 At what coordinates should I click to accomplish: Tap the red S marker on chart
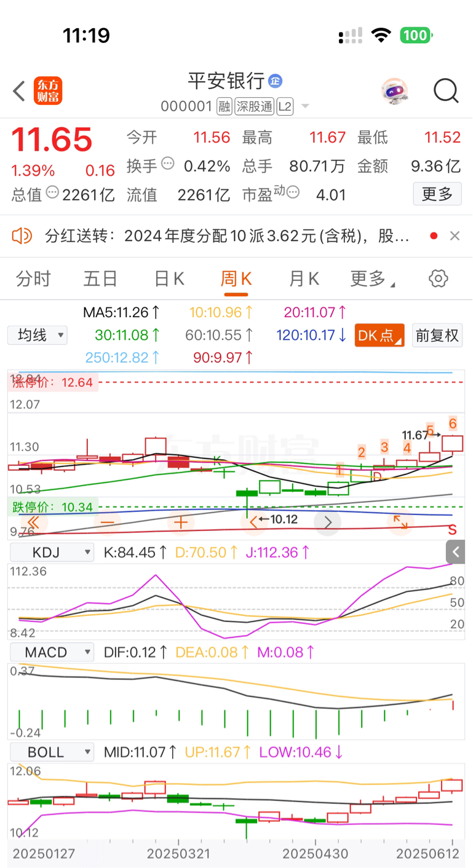click(452, 529)
